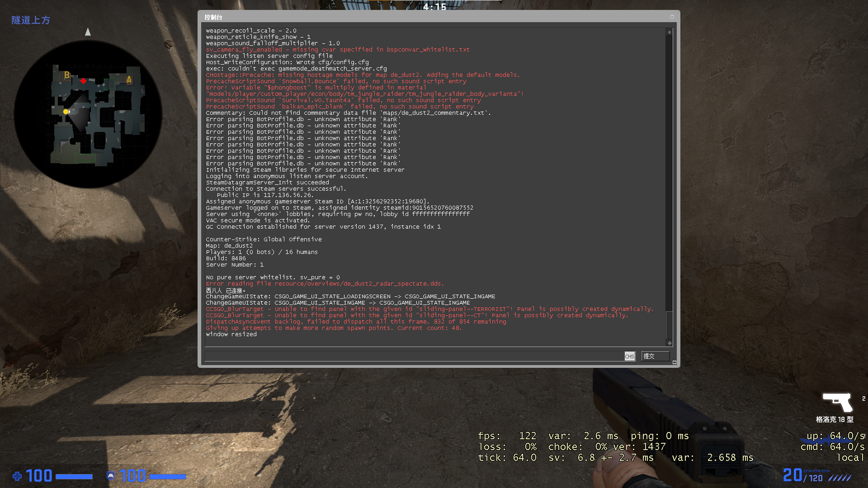Click the CHS input method indicator
Screen dimensions: 868x488
629,357
